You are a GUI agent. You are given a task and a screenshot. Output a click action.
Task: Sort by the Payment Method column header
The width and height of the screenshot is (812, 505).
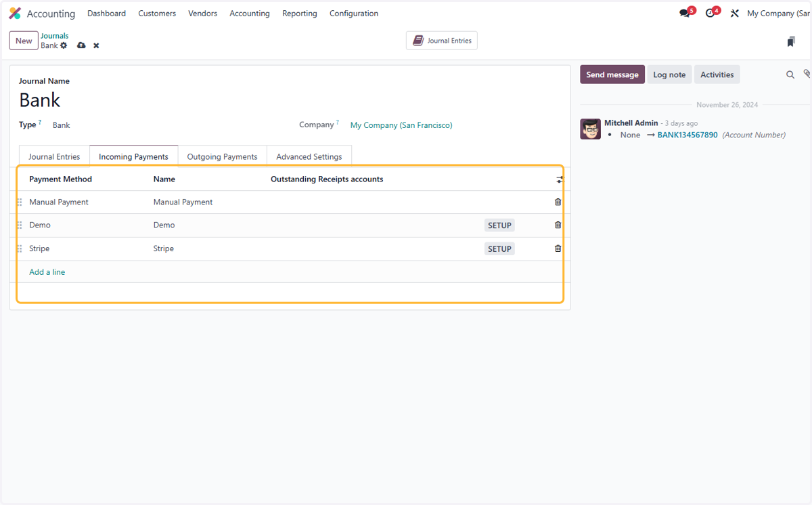[60, 179]
